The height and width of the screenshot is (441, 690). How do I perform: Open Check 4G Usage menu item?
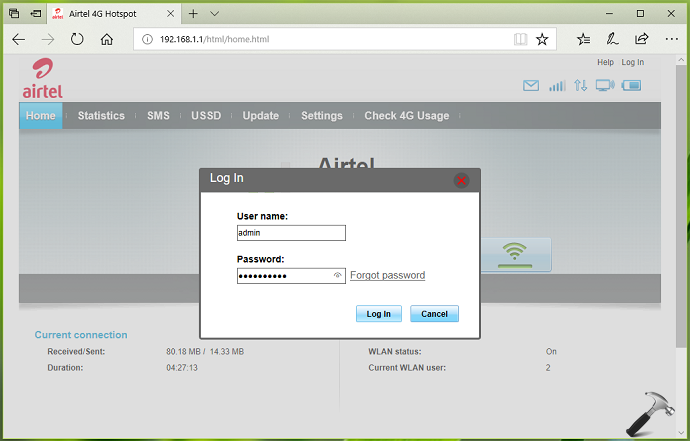tap(407, 116)
